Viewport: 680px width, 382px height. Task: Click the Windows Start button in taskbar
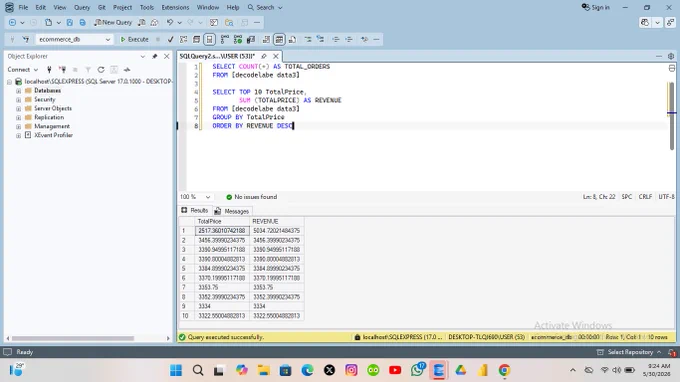pos(176,370)
